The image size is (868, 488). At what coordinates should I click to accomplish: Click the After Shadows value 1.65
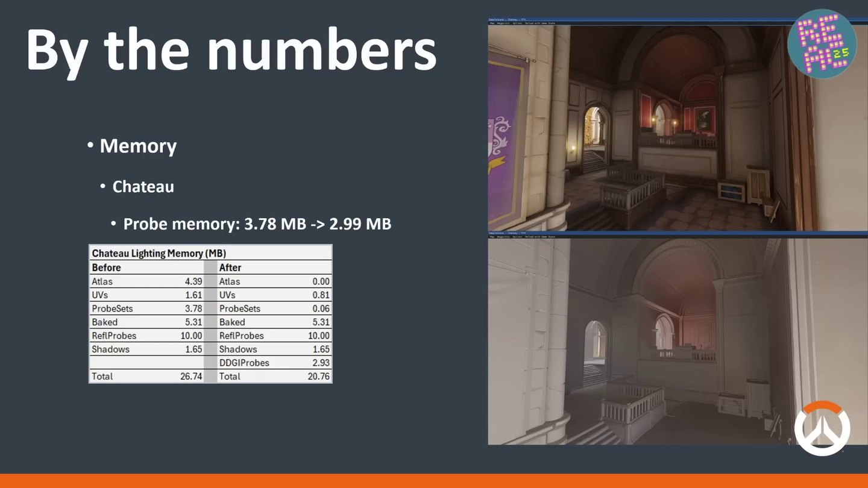point(321,349)
